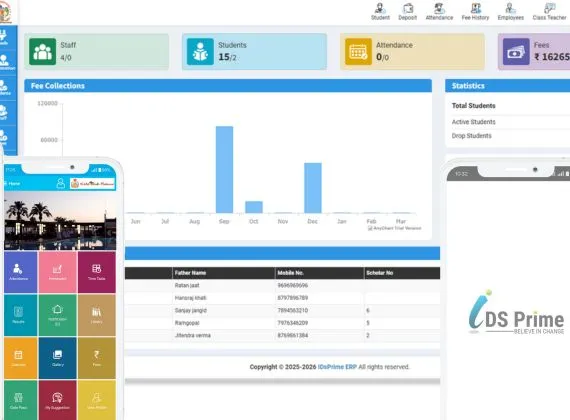Open Fee History from the top toolbar
Screen dimensions: 570x420
pos(475,11)
